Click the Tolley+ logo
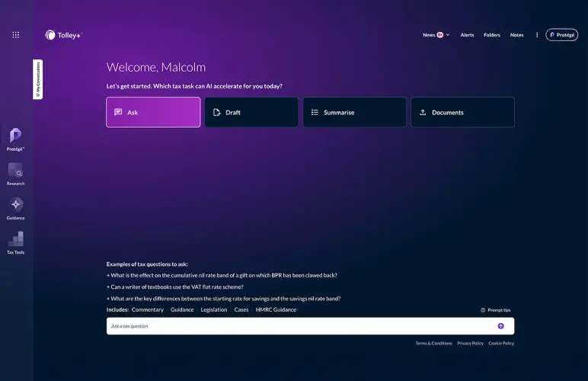 [x=64, y=35]
